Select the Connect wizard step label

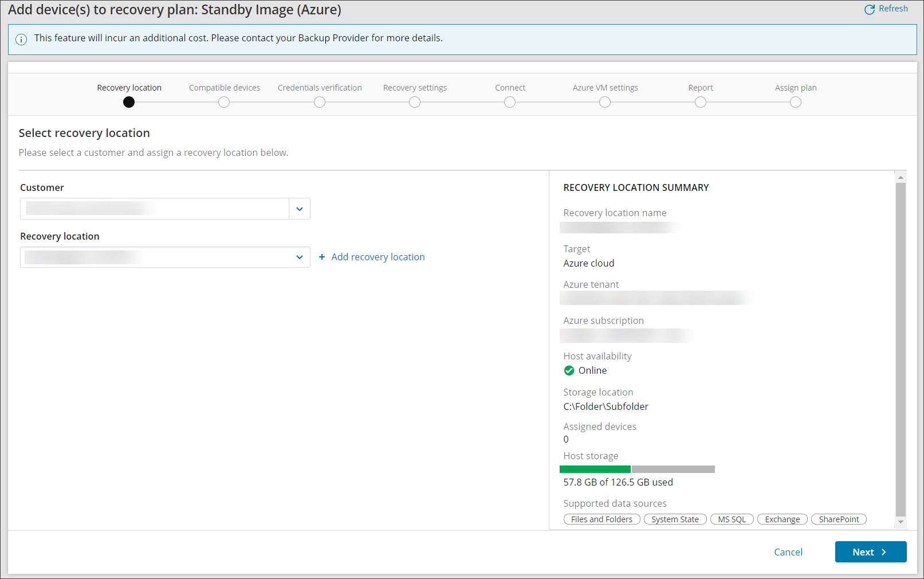pos(510,88)
